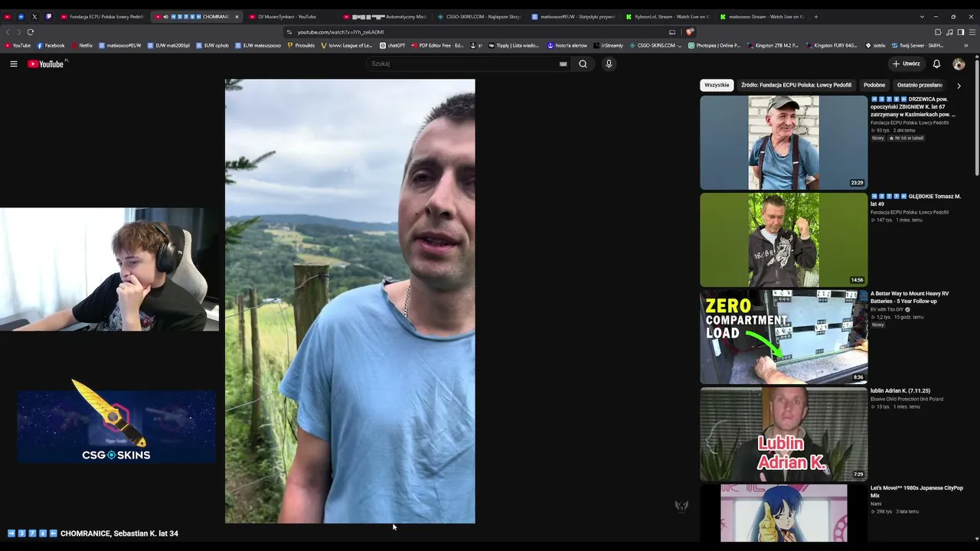This screenshot has width=980, height=551.
Task: Show the tab search dropdown arrow
Action: 922,17
